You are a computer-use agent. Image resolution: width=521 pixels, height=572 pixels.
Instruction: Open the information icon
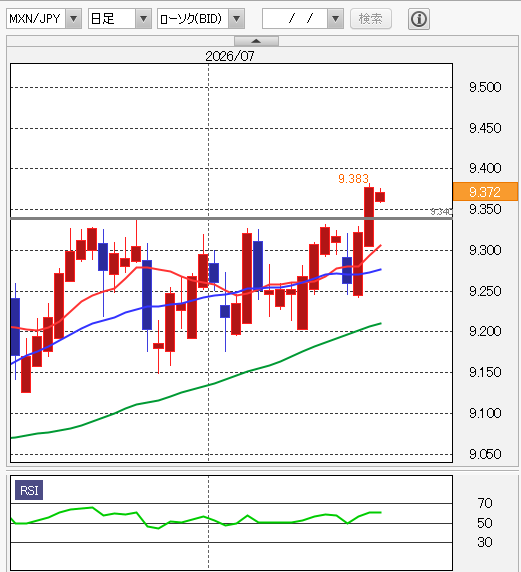(418, 19)
